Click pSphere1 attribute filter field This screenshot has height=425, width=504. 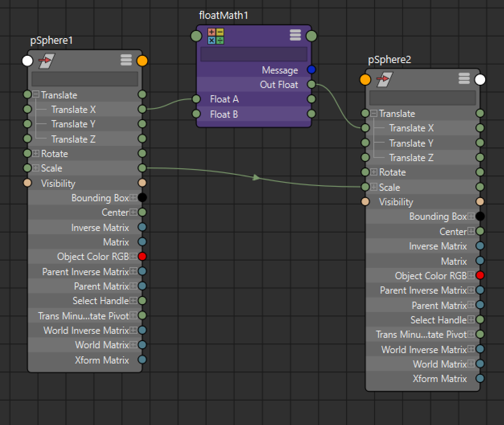coord(85,79)
